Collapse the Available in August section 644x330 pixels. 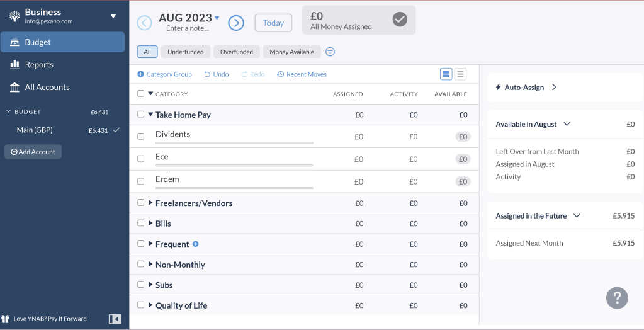(567, 124)
